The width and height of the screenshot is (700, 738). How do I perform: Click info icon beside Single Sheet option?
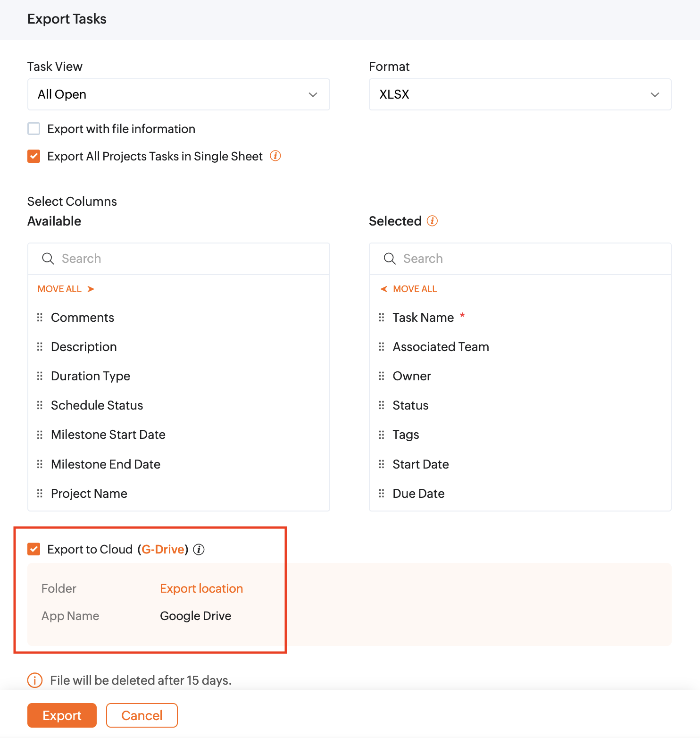coord(275,156)
